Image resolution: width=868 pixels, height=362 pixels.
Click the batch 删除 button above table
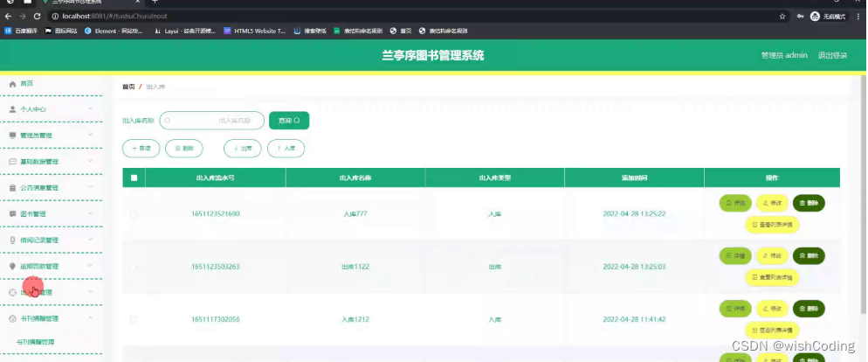point(184,149)
